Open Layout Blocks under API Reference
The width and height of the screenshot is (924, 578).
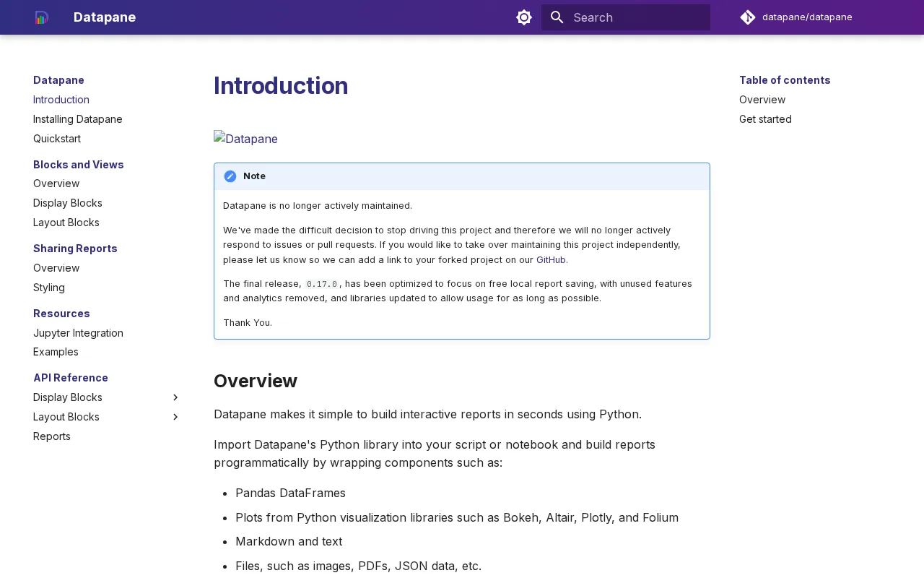tap(66, 417)
